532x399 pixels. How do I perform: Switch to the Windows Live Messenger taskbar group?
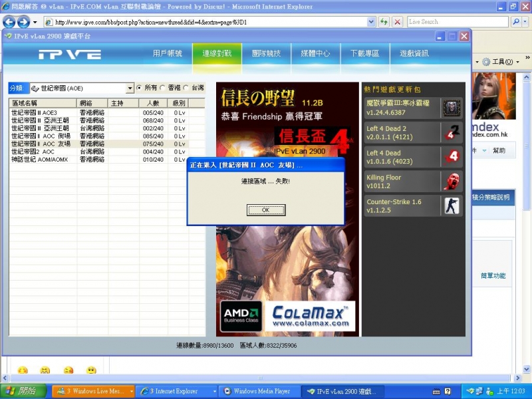pos(94,391)
